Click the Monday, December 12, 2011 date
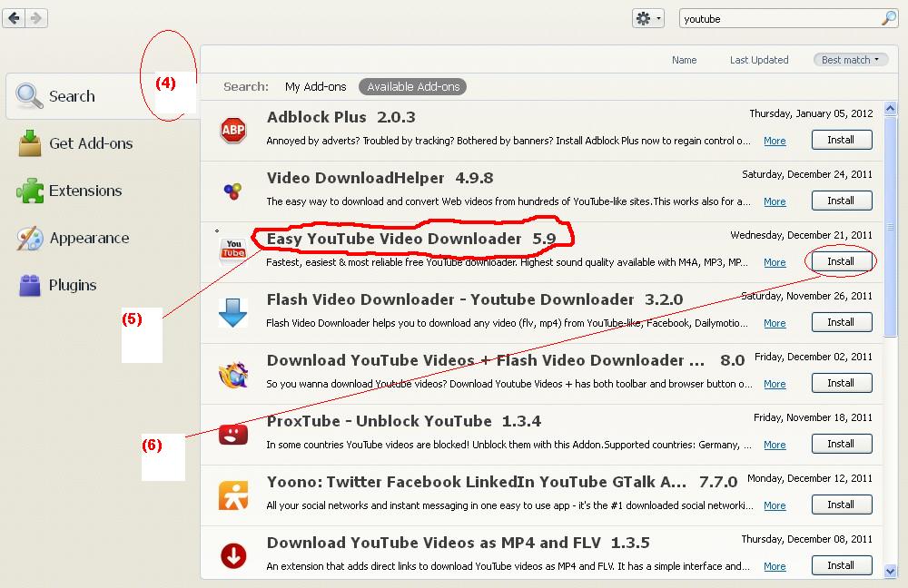 tap(810, 478)
